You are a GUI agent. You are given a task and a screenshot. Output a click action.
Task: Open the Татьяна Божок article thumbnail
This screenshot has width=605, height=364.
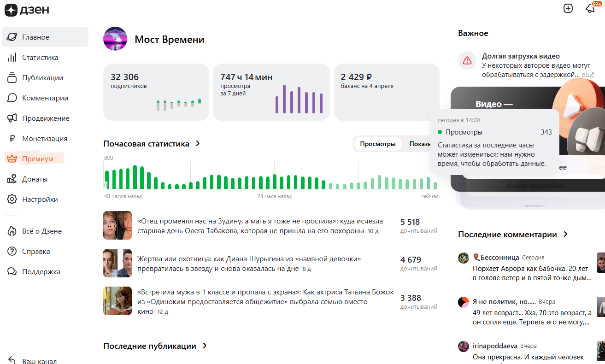point(117,301)
